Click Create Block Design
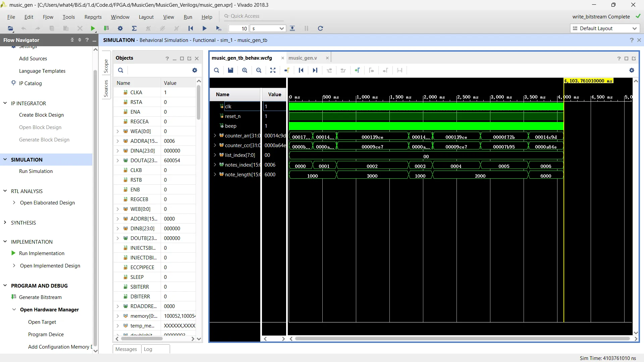Viewport: 644px width, 362px height. coord(41,115)
